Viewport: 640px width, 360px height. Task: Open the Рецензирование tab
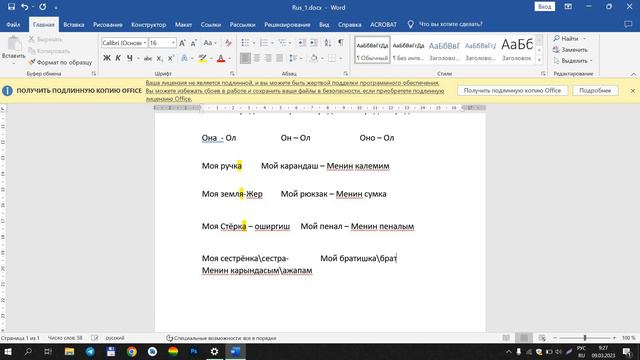pos(287,24)
